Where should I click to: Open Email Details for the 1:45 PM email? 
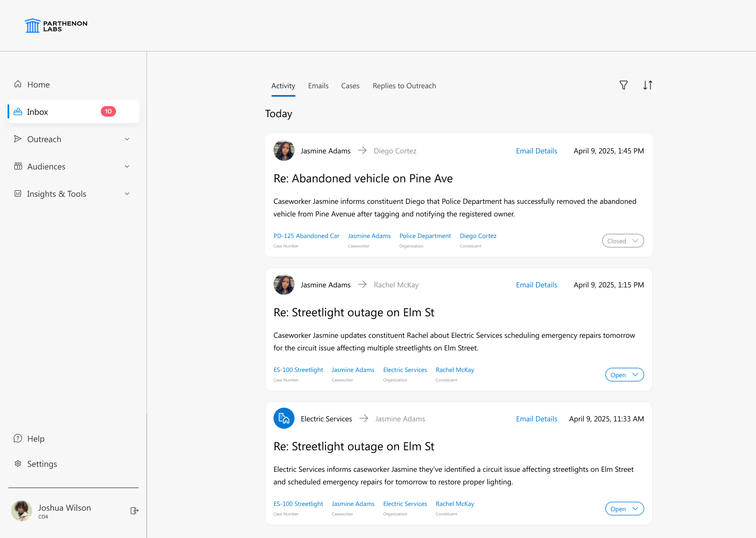(x=537, y=151)
